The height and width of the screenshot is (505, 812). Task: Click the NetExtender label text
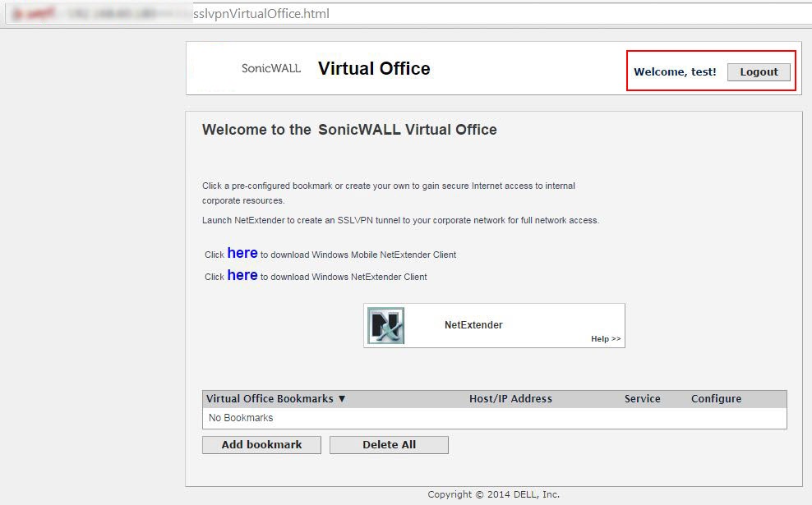pos(473,325)
